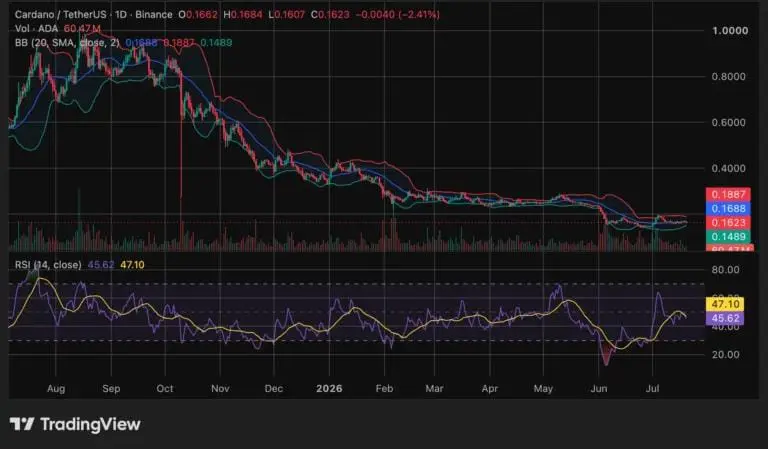This screenshot has width=768, height=449.
Task: Click the Mar label on the time axis
Action: tap(434, 389)
